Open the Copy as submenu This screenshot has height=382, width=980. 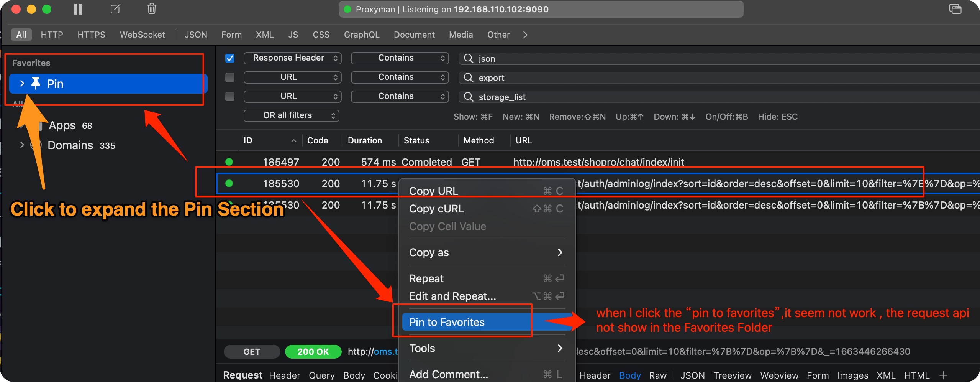pos(487,252)
